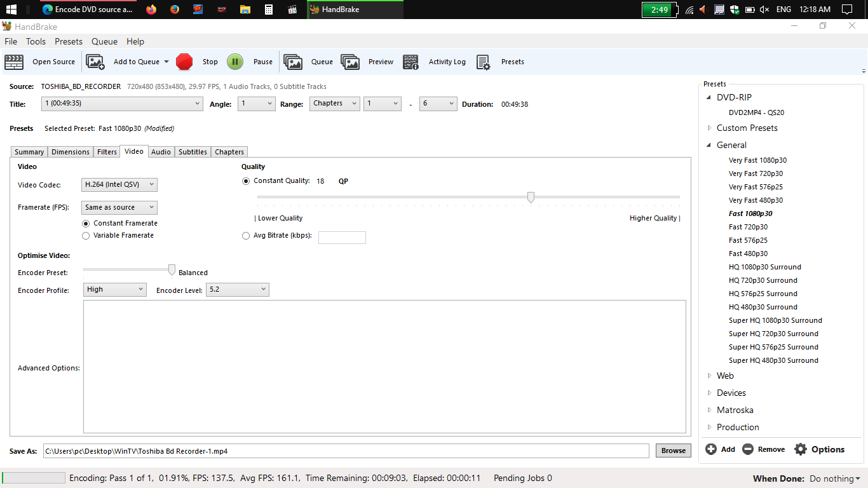Open the Help menu
The width and height of the screenshot is (868, 488).
(x=135, y=41)
